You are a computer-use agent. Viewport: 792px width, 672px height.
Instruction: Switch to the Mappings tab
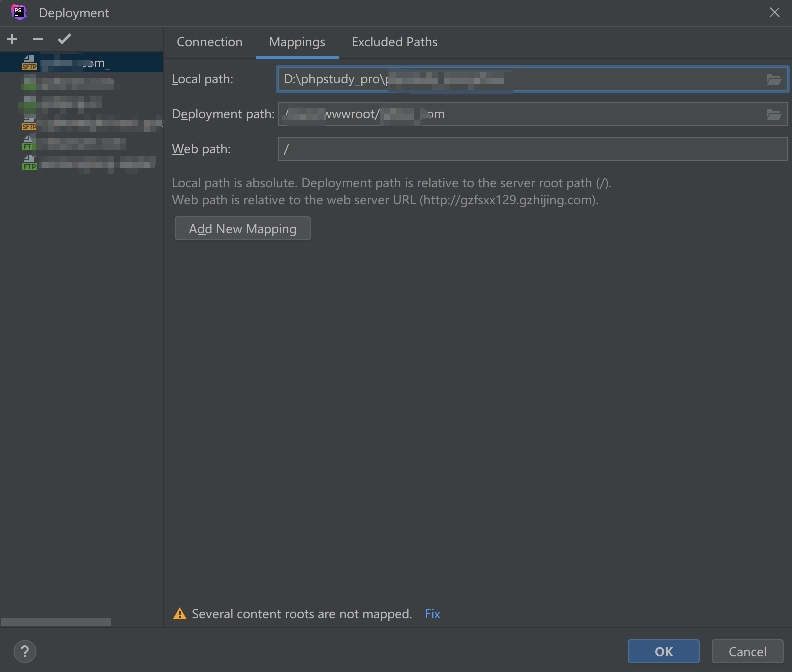tap(297, 42)
